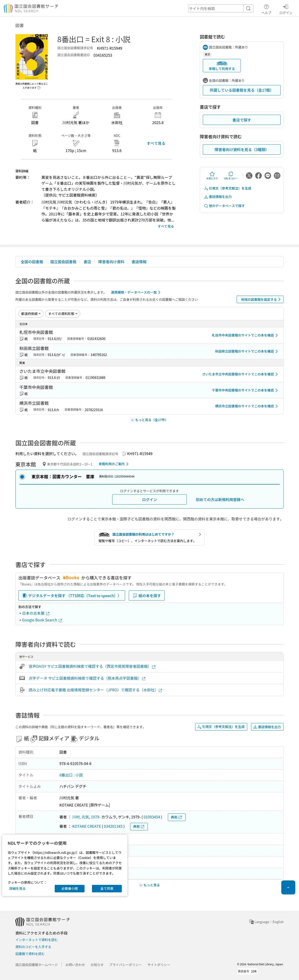Screen dimensions: 299x980
Task: Jump to the 書店 tab
Action: tap(87, 262)
